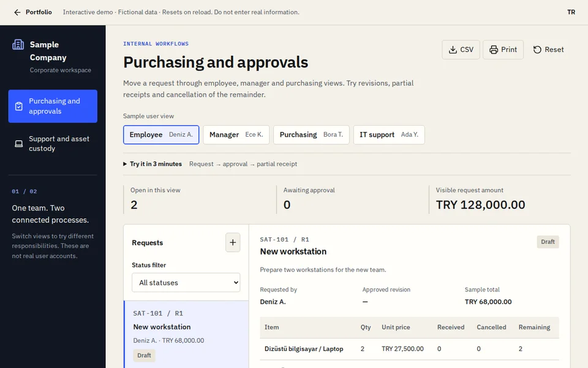Click the printer icon on the Print button
The width and height of the screenshot is (588, 368).
494,50
